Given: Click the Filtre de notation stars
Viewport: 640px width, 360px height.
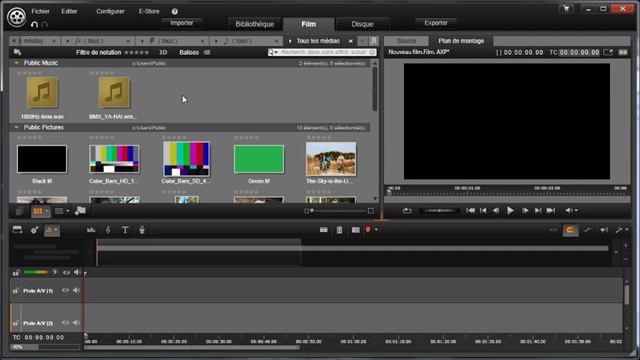Looking at the screenshot, I should point(137,52).
